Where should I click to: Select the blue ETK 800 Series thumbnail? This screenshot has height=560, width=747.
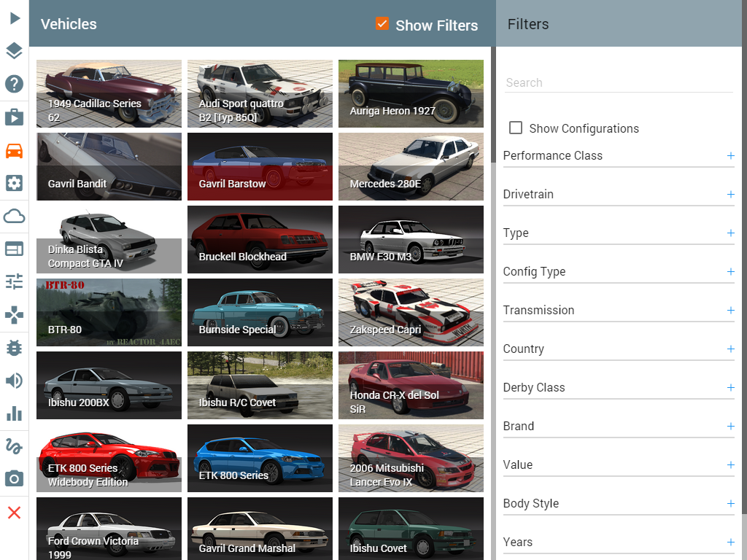tap(260, 458)
